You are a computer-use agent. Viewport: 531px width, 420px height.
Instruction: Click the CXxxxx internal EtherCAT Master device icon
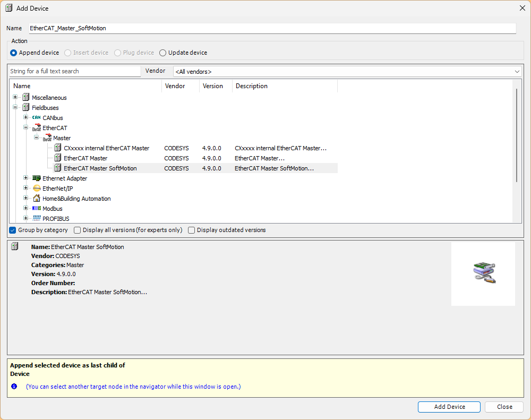click(x=58, y=148)
